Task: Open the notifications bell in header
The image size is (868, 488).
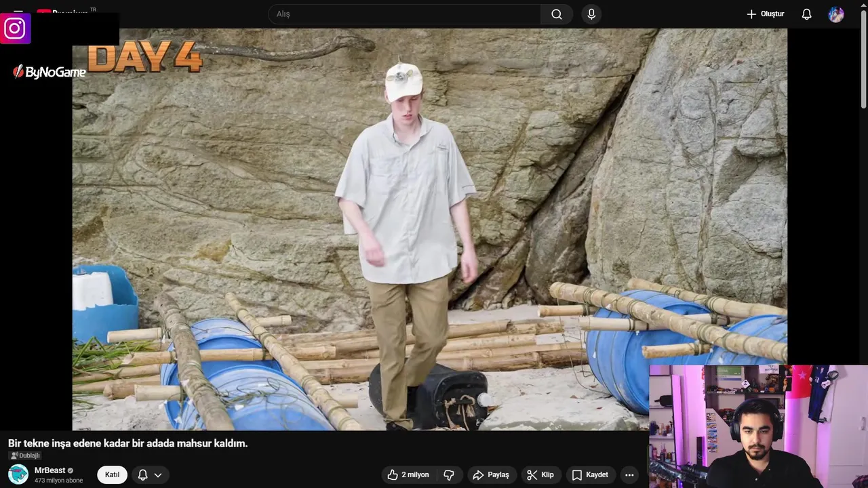Action: coord(806,14)
